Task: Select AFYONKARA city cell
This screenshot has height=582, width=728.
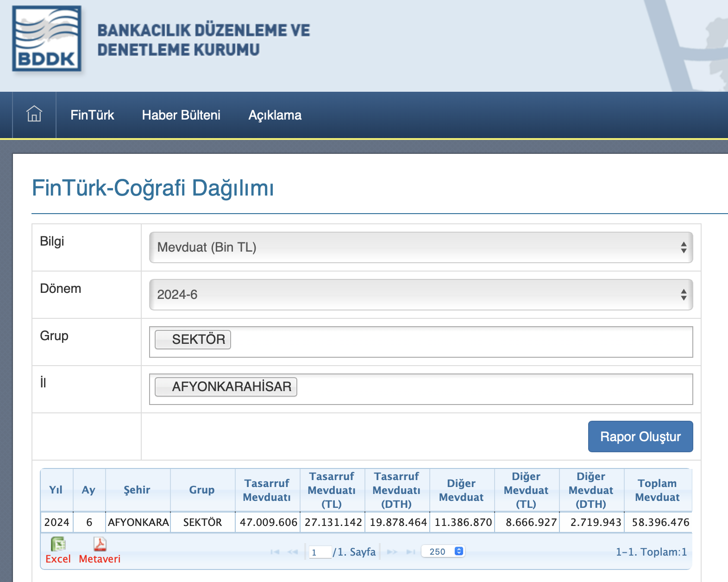Action: point(138,522)
